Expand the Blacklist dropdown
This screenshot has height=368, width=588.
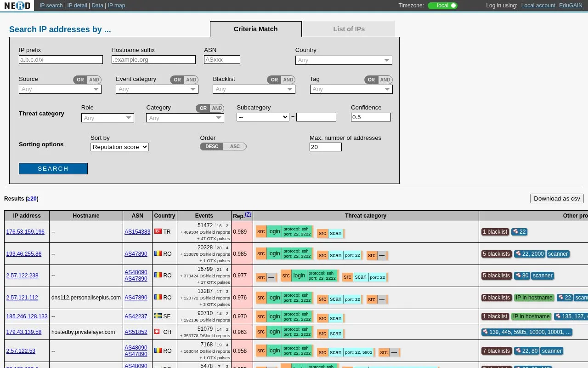(254, 89)
